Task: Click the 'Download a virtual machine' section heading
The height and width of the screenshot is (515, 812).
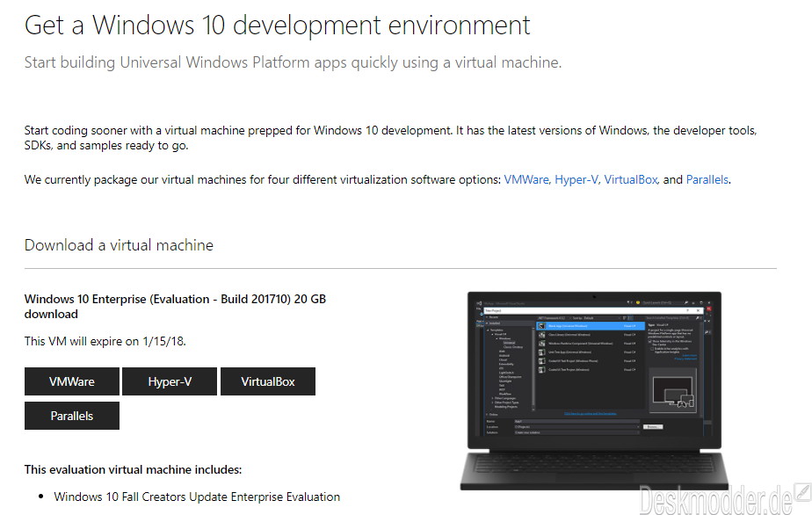Action: click(x=119, y=245)
